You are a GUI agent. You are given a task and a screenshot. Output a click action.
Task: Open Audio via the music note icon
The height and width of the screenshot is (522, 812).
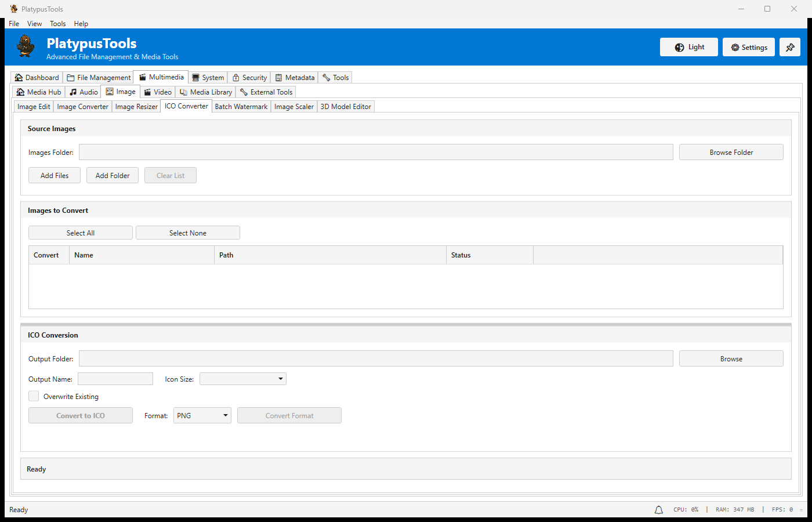tap(74, 92)
